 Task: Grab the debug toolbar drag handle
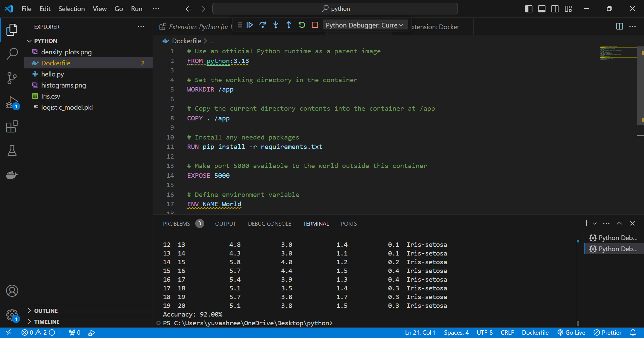(x=240, y=25)
